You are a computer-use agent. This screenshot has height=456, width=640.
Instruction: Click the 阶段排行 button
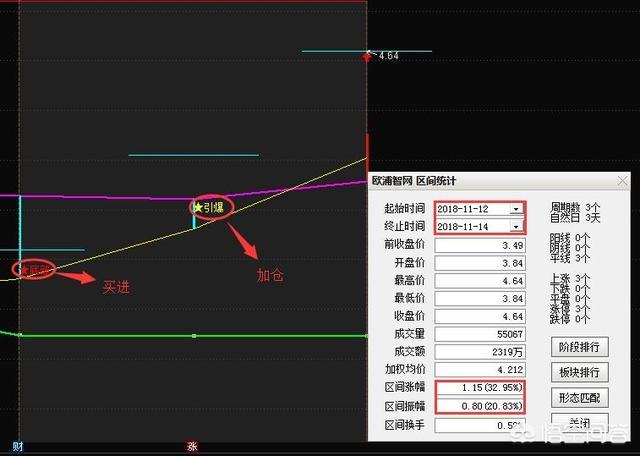(580, 347)
